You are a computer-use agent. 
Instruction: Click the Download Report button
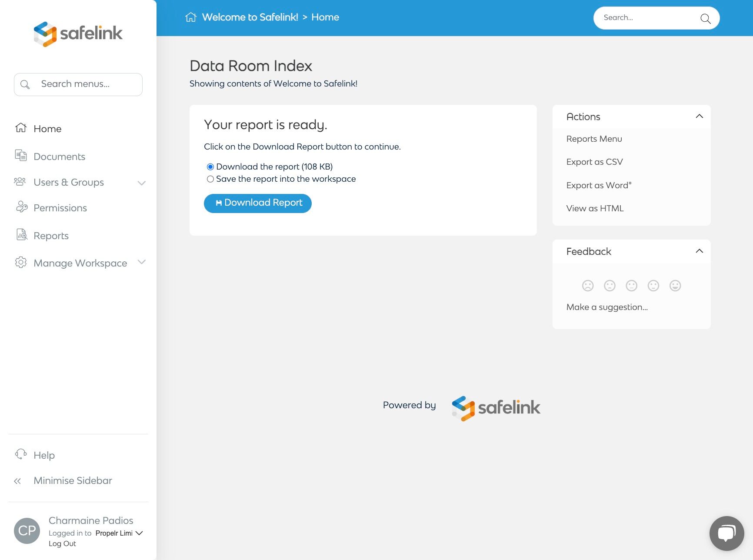(258, 203)
